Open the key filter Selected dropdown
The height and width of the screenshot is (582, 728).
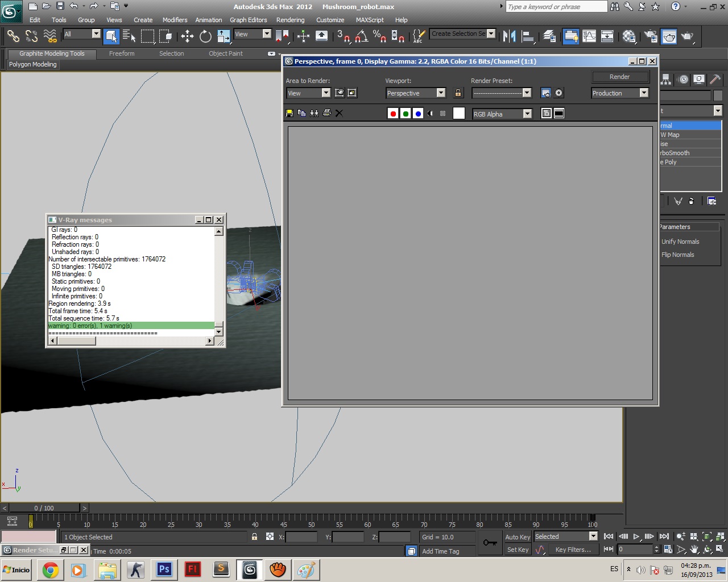(x=565, y=537)
